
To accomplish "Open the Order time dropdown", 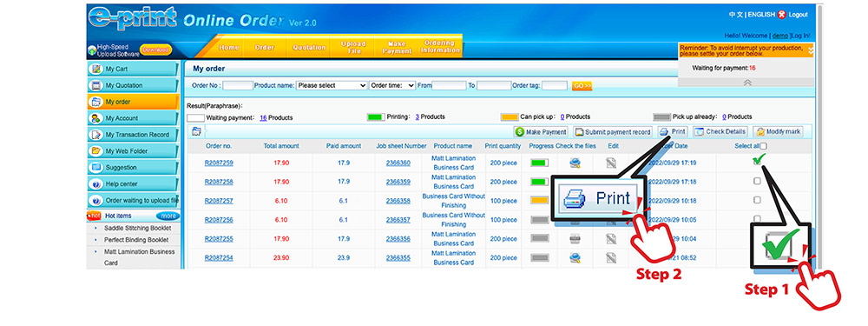I will 392,86.
